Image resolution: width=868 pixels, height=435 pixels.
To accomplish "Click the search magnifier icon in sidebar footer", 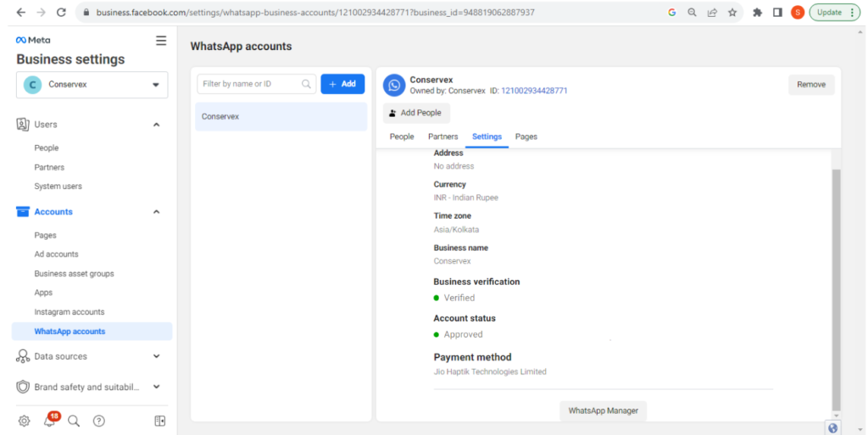I will click(x=74, y=421).
